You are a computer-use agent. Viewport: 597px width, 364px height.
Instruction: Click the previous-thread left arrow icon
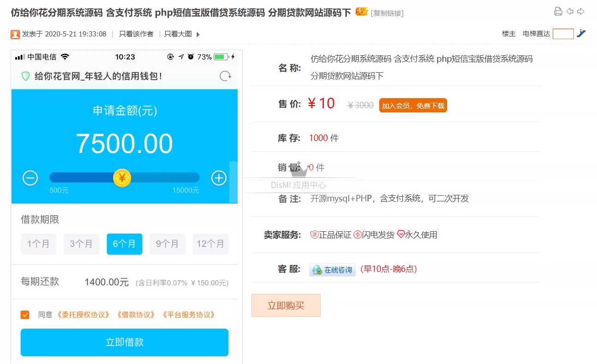[570, 11]
